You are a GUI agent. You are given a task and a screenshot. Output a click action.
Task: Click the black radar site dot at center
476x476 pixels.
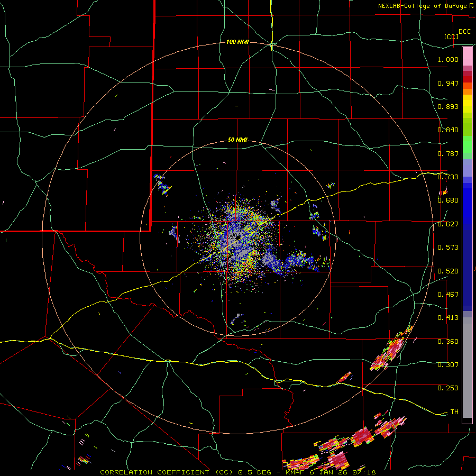pos(237,237)
